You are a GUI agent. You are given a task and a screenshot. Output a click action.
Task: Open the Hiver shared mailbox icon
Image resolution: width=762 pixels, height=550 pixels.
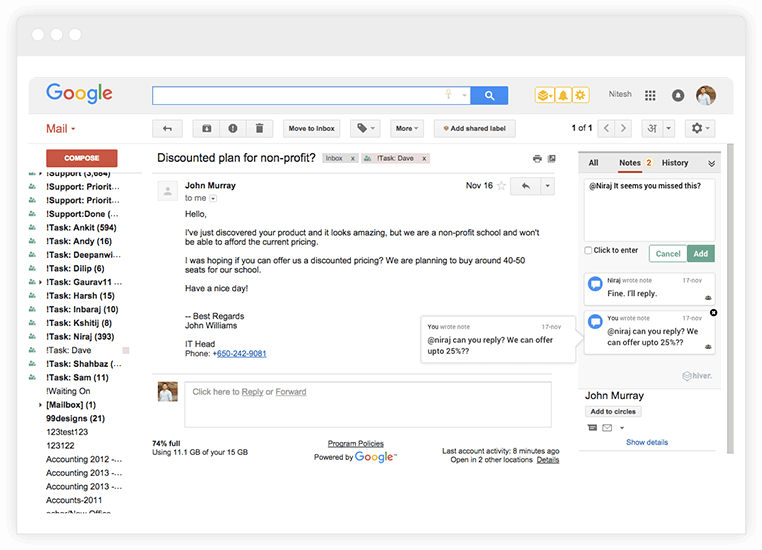pos(544,95)
